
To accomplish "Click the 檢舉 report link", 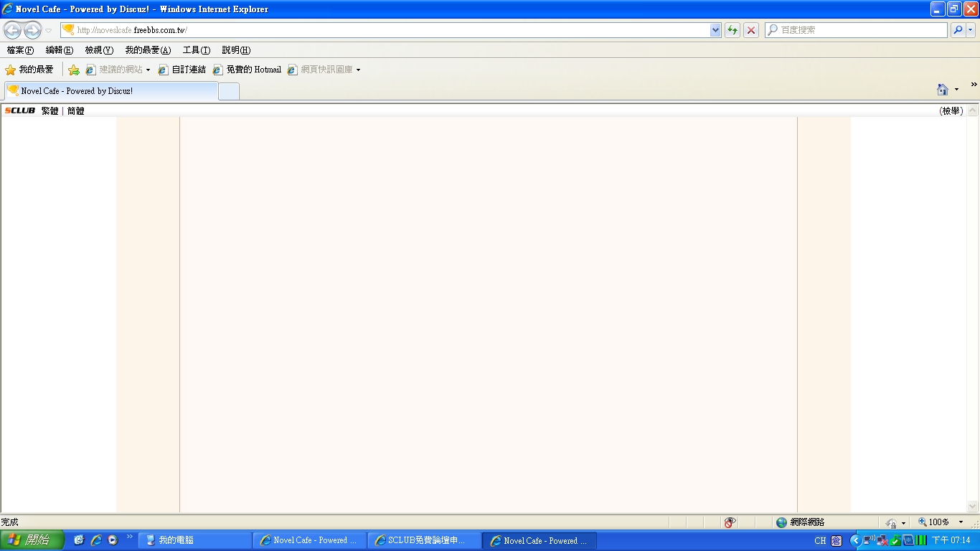I will tap(951, 111).
